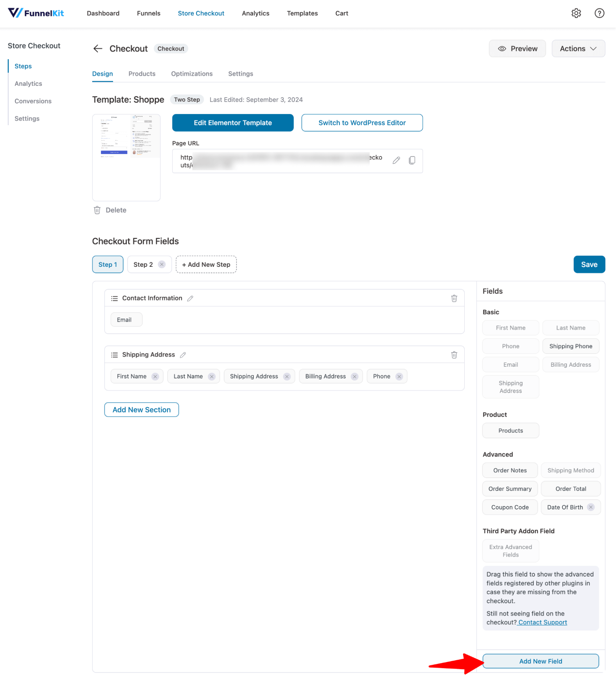Rename Shipping Address section with pencil icon
The image size is (616, 689).
183,355
